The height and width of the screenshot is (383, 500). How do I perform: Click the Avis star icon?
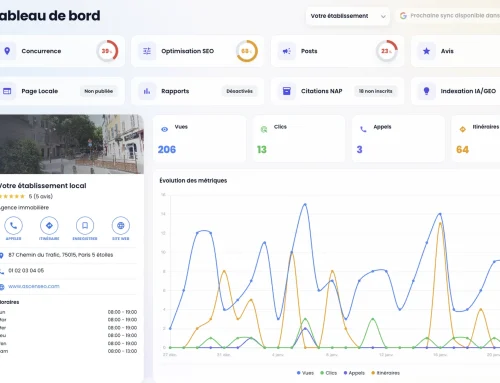click(426, 51)
